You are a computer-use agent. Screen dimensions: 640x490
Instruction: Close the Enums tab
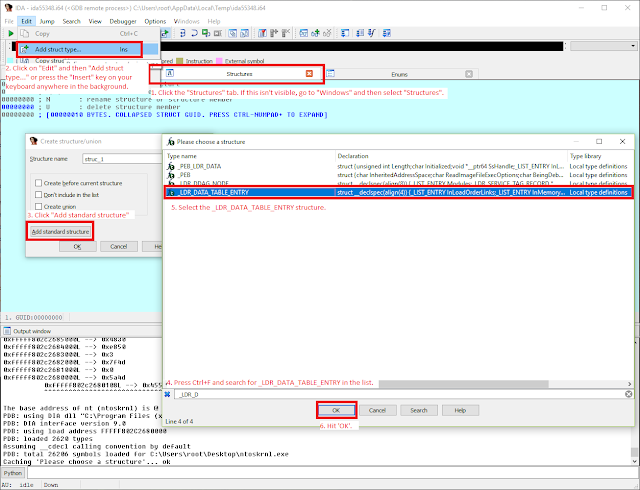point(469,74)
